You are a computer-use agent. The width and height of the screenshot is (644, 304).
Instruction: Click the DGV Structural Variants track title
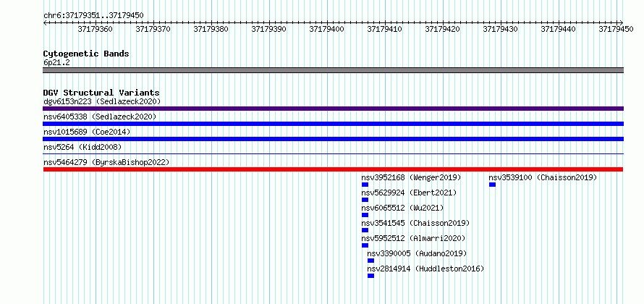pos(101,93)
